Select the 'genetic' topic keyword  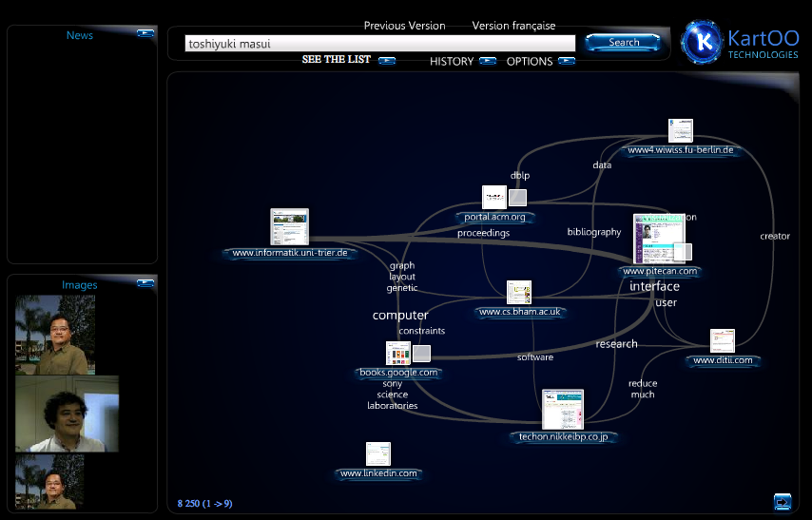pyautogui.click(x=402, y=288)
